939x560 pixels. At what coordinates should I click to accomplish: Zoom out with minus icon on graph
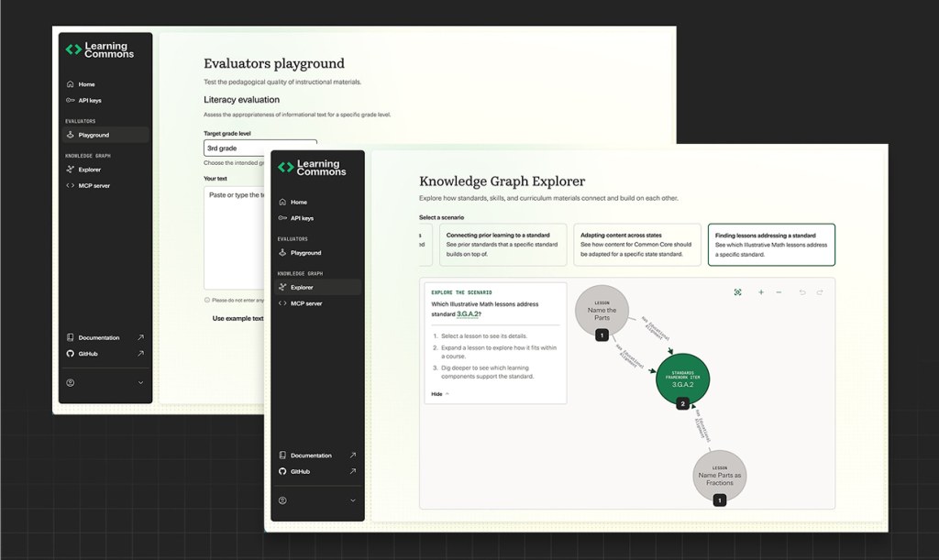pyautogui.click(x=779, y=292)
